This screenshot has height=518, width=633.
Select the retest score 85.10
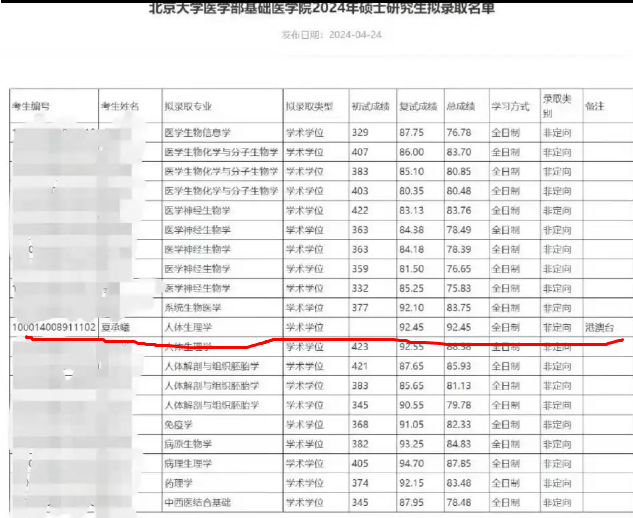411,172
